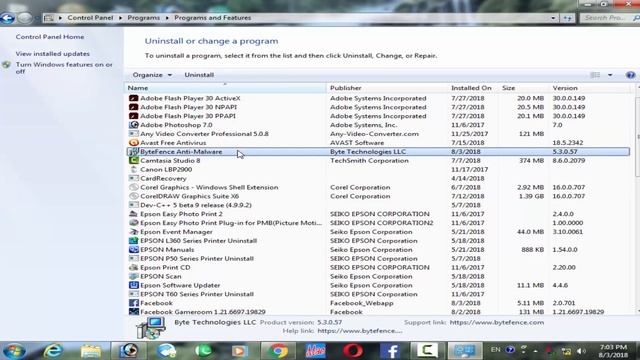Show hidden tray icons arrow

[x=535, y=351]
